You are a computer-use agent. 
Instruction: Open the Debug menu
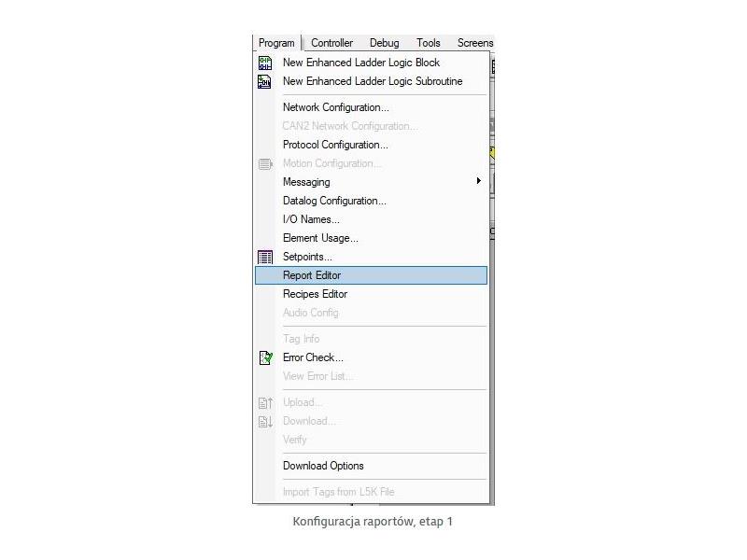tap(384, 43)
